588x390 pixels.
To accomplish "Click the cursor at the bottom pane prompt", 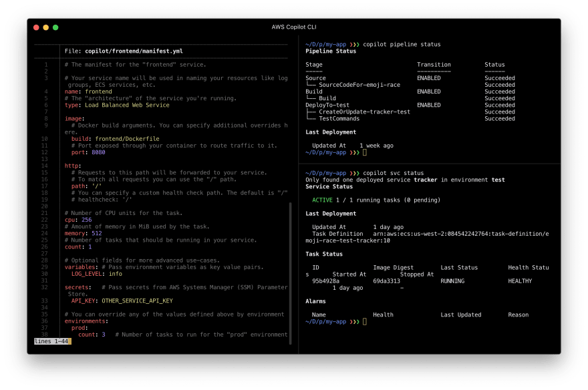I will click(x=365, y=321).
